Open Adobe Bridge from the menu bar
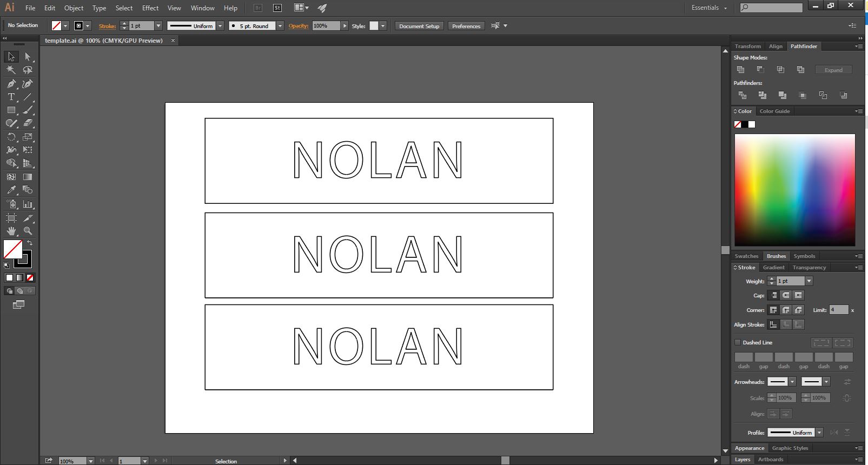 (258, 8)
